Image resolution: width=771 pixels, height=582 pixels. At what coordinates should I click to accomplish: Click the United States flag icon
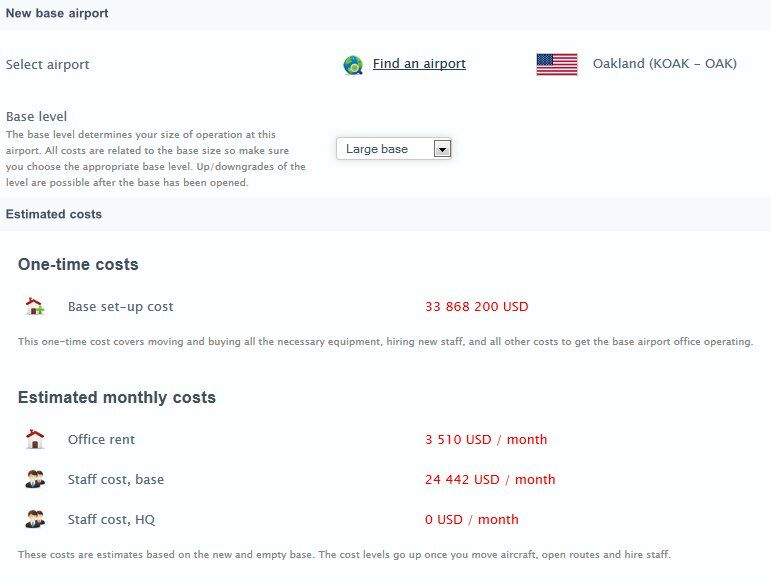click(x=556, y=64)
